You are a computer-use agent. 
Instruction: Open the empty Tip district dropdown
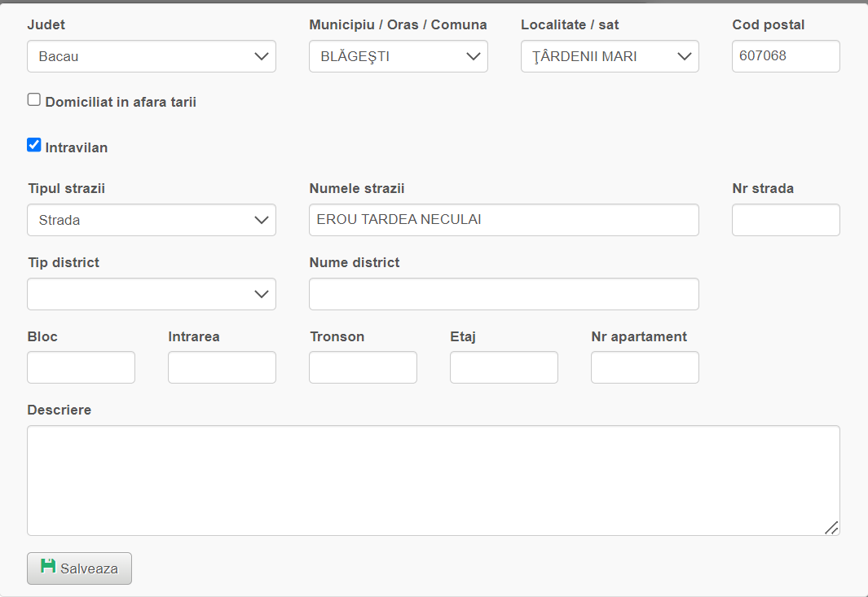(x=152, y=295)
